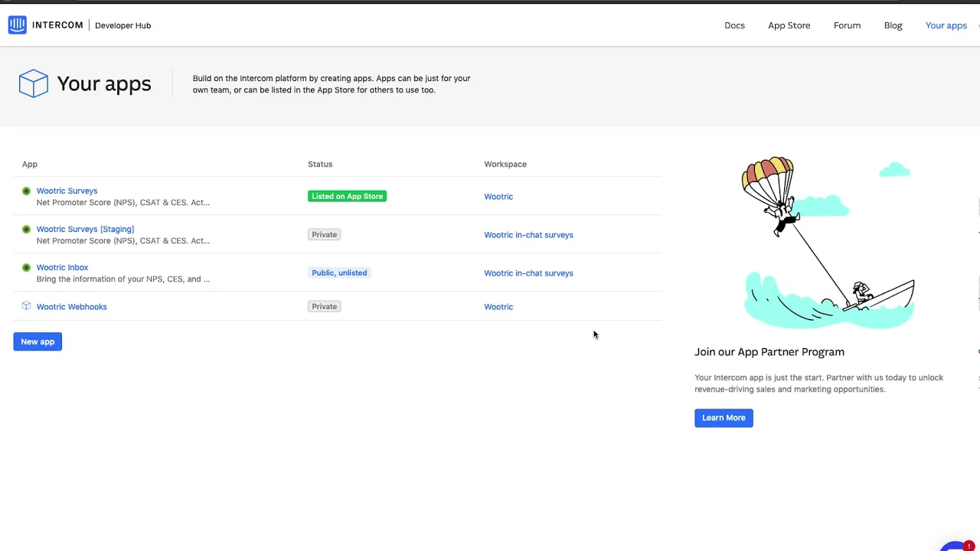This screenshot has width=980, height=551.
Task: Click the Wootric Inbox description text
Action: [x=123, y=279]
